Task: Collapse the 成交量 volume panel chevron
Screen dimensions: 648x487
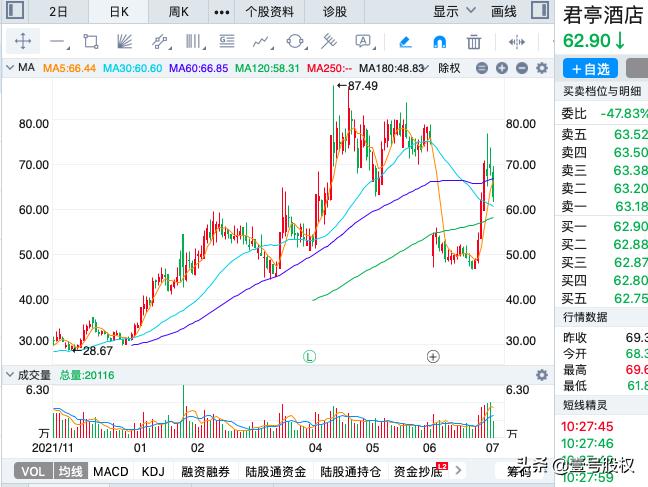Action: pos(10,375)
